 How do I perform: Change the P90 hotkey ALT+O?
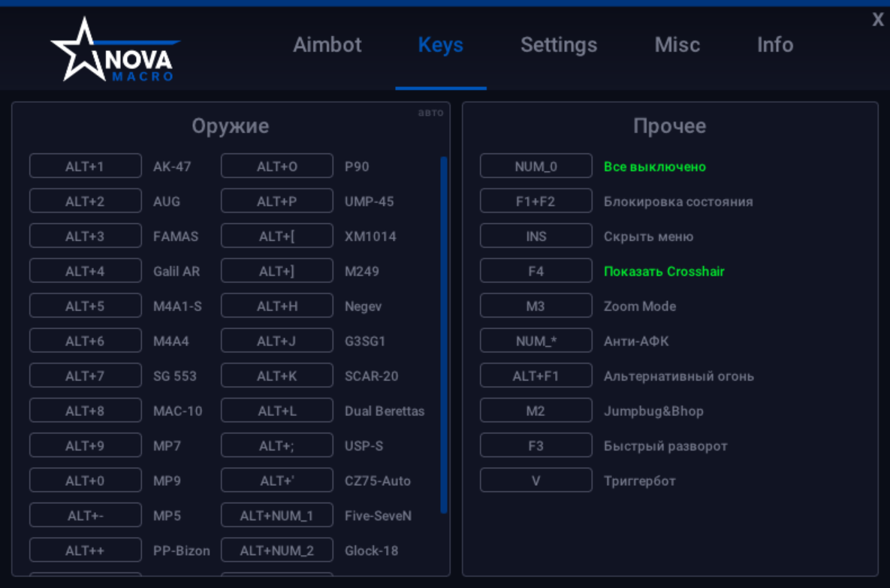276,165
